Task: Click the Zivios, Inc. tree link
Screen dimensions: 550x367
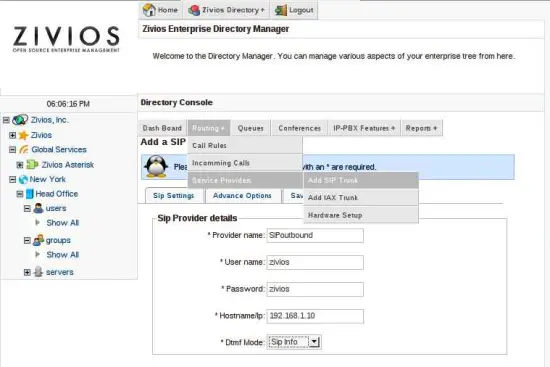Action: (49, 120)
